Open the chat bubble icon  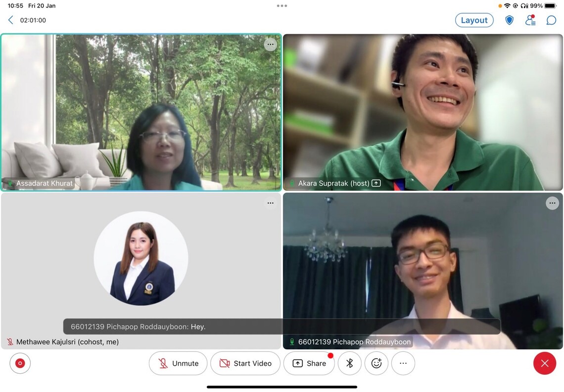click(551, 20)
